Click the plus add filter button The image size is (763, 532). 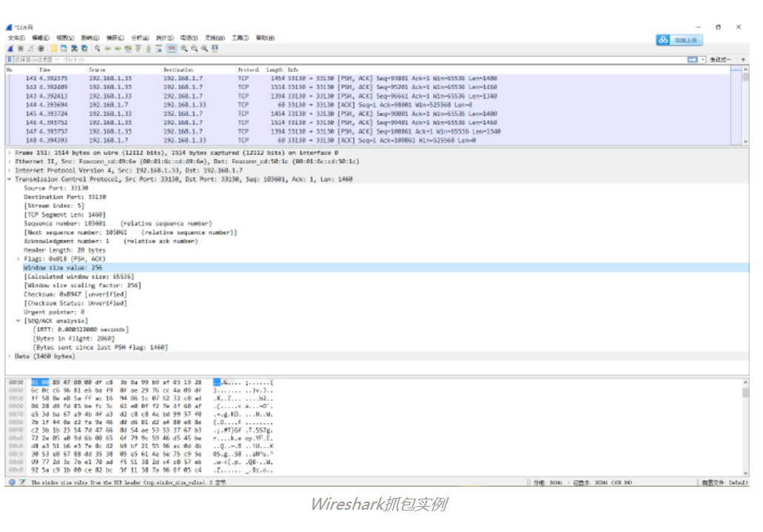click(743, 59)
